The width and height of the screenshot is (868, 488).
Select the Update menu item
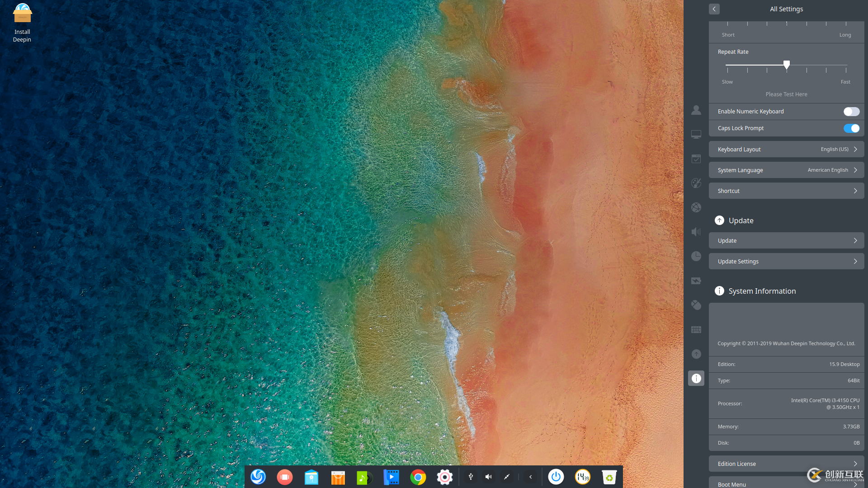point(786,240)
